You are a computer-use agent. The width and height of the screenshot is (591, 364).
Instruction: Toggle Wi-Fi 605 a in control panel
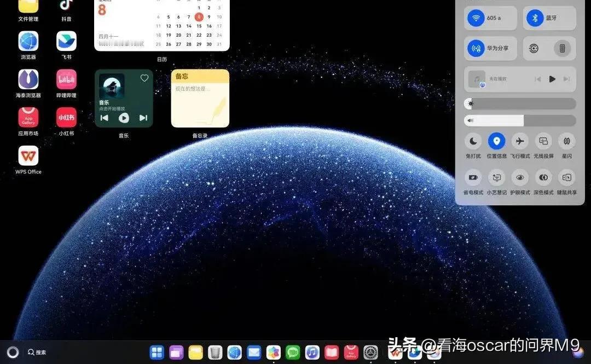click(x=476, y=18)
